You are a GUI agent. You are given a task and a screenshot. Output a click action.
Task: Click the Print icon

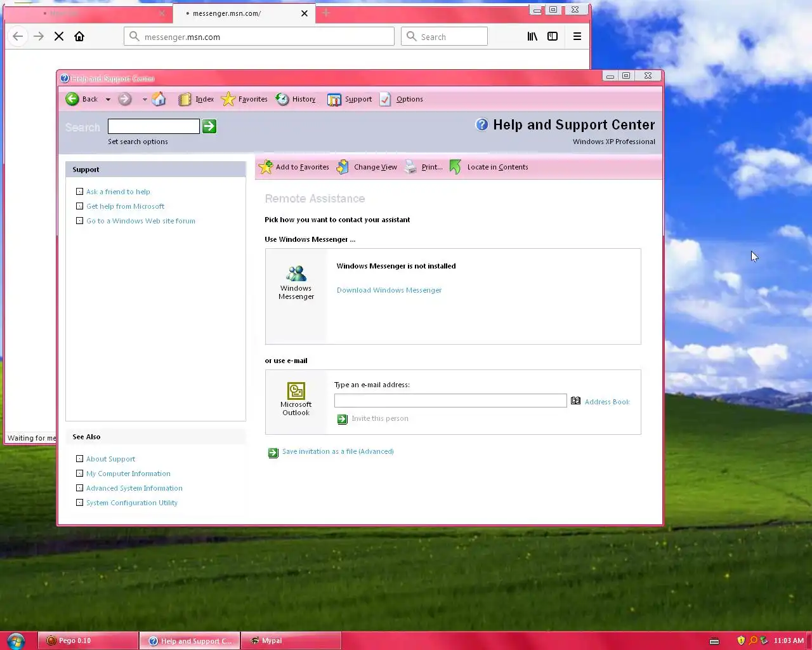point(411,167)
